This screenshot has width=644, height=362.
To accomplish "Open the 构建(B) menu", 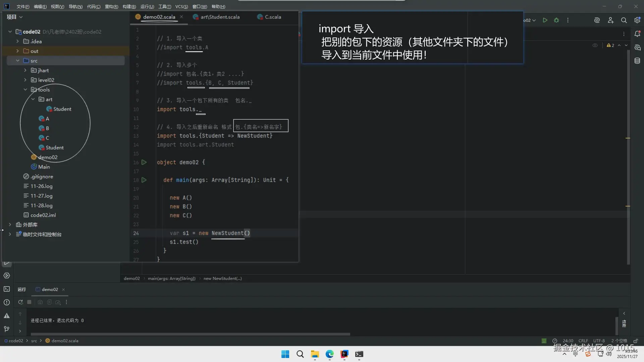I will (x=129, y=6).
